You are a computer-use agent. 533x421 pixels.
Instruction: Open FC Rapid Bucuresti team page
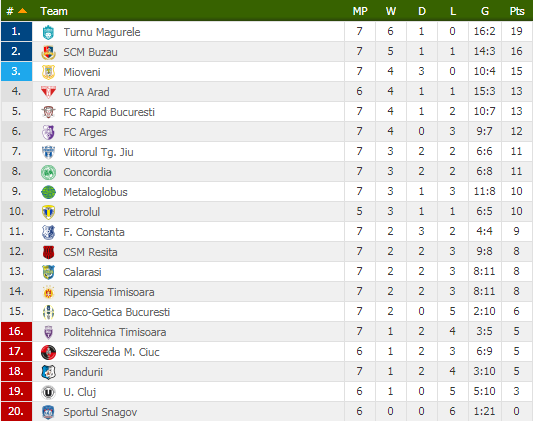click(x=109, y=112)
